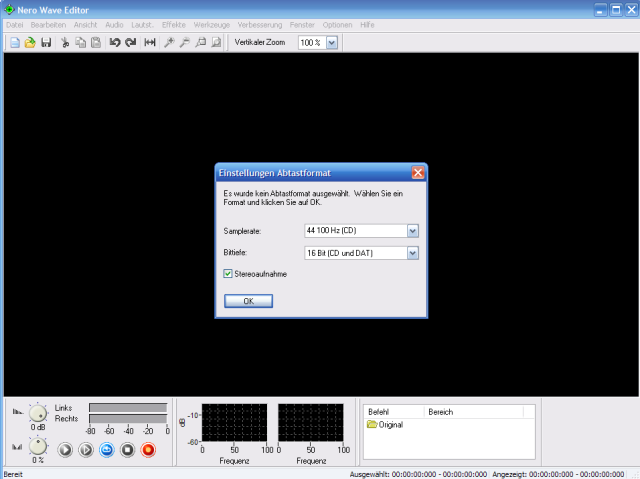Click the left frequency spectrum display
Image resolution: width=640 pixels, height=479 pixels.
(x=234, y=423)
